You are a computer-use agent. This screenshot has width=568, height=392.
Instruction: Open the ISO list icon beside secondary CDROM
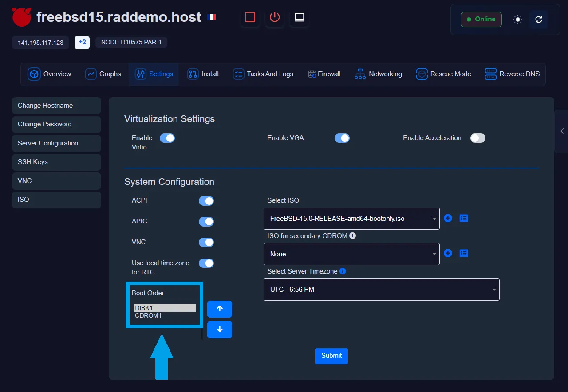(x=464, y=253)
